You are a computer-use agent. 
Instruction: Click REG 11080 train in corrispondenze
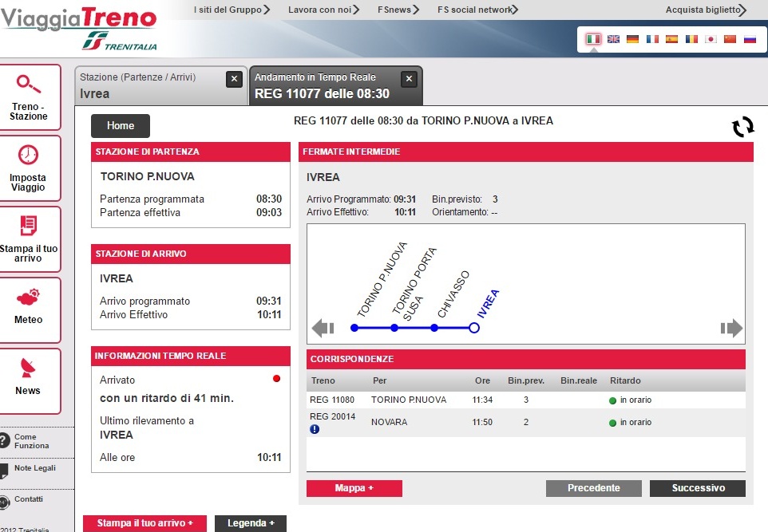coord(332,400)
